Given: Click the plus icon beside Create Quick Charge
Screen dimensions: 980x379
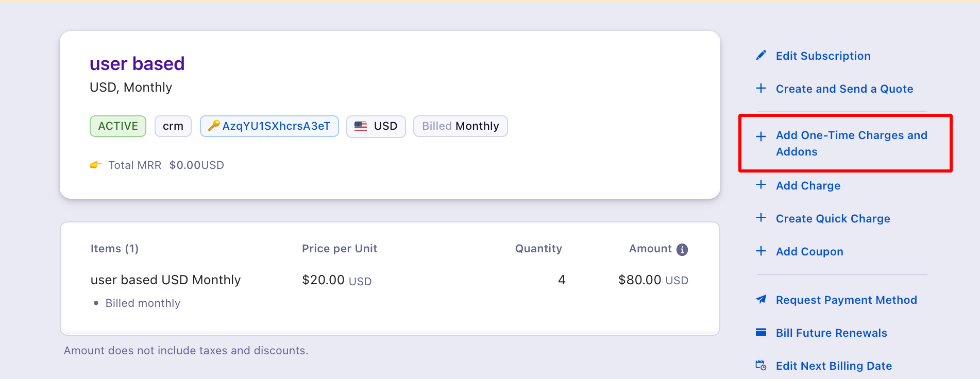Looking at the screenshot, I should pyautogui.click(x=761, y=217).
